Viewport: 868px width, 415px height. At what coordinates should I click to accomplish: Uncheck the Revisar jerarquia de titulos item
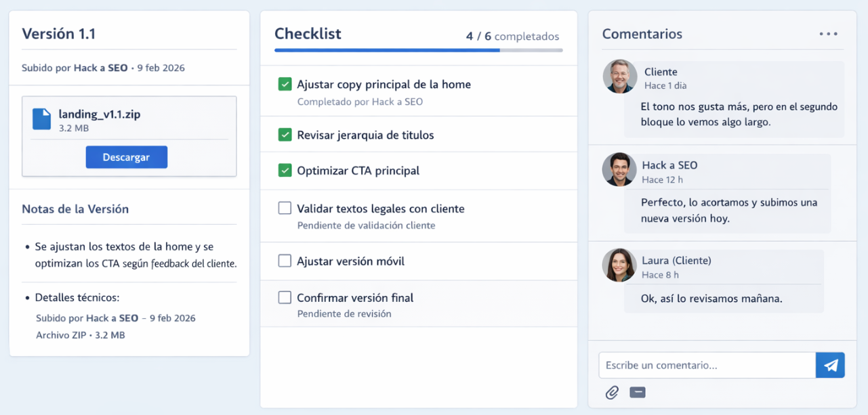285,134
